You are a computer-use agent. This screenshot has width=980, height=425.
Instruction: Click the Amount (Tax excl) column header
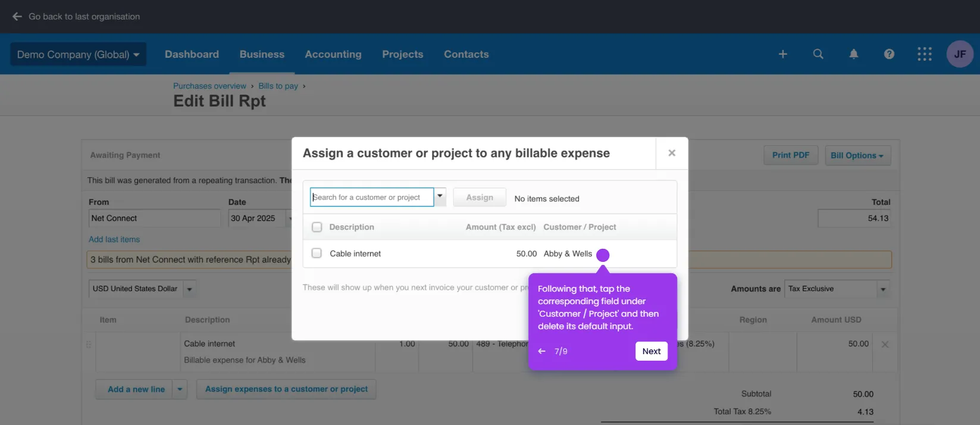pos(500,227)
